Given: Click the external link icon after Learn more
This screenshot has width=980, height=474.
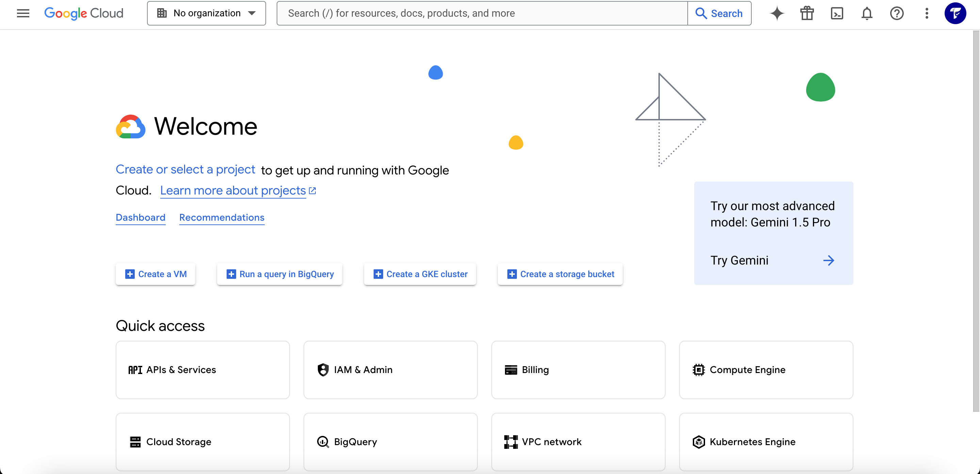Looking at the screenshot, I should click(x=312, y=190).
